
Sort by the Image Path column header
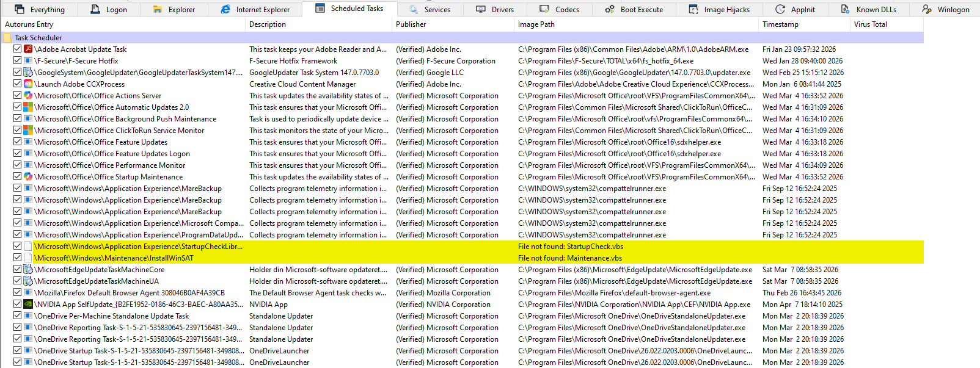636,24
